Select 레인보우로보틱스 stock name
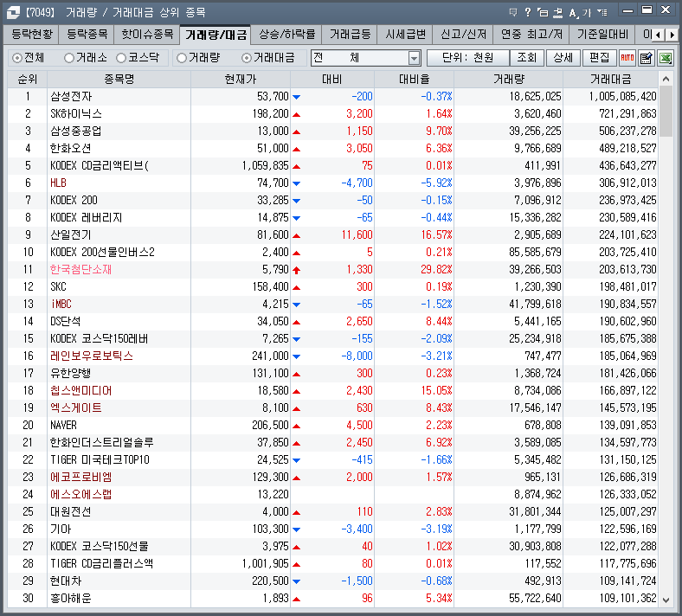682x616 pixels. [92, 356]
